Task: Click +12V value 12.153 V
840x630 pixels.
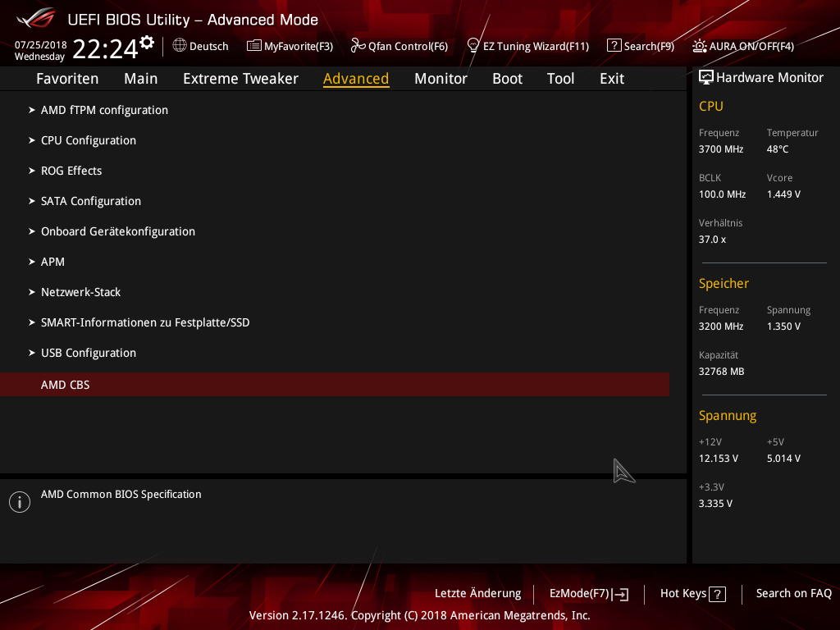Action: 719,459
